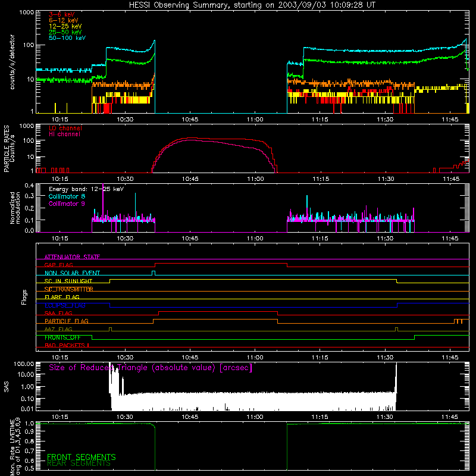Viewport: 476px width, 476px height.
Task: Click the tall magenta Collimator 9 spike
Action: click(x=103, y=201)
